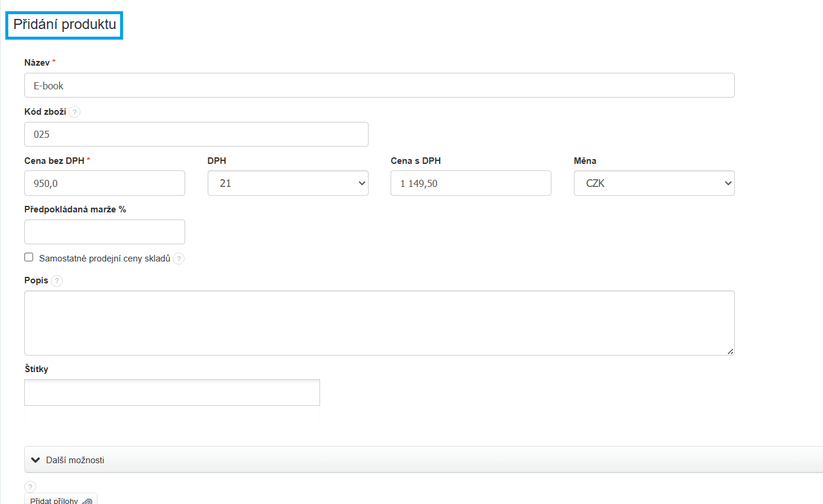Click the Cena s DPH input field
Screen dimensions: 823x504
[471, 183]
